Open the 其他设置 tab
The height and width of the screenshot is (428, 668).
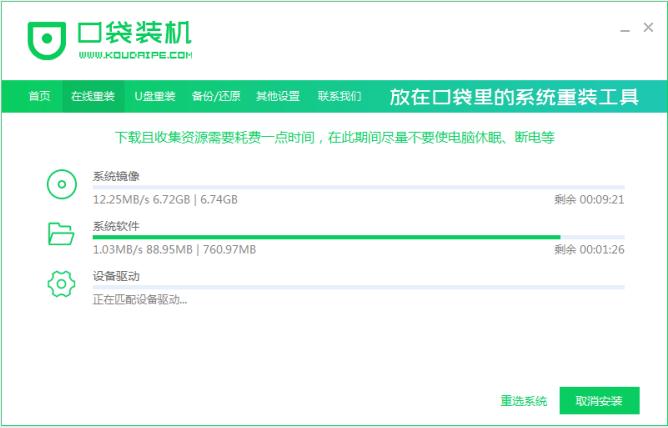[278, 96]
